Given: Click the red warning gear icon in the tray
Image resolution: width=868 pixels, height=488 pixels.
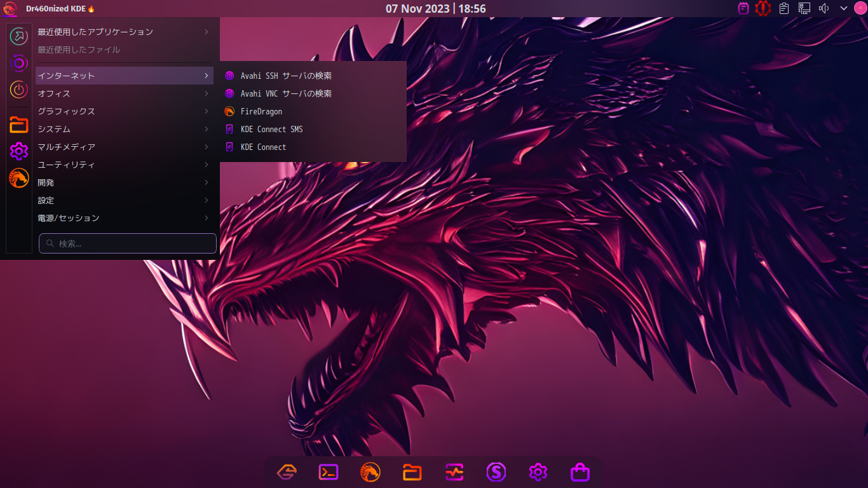Looking at the screenshot, I should 763,8.
